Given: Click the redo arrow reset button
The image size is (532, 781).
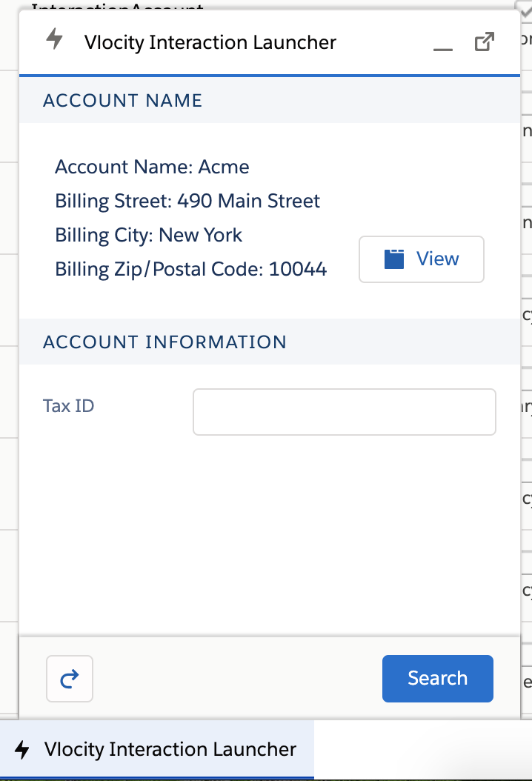Looking at the screenshot, I should pyautogui.click(x=70, y=679).
